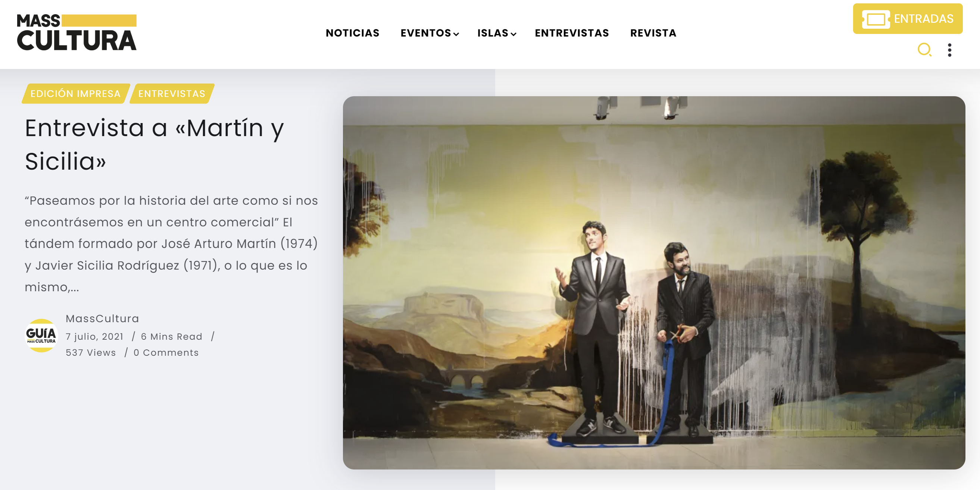Click the 7 julio, 2021 date
This screenshot has height=490, width=980.
click(x=95, y=336)
